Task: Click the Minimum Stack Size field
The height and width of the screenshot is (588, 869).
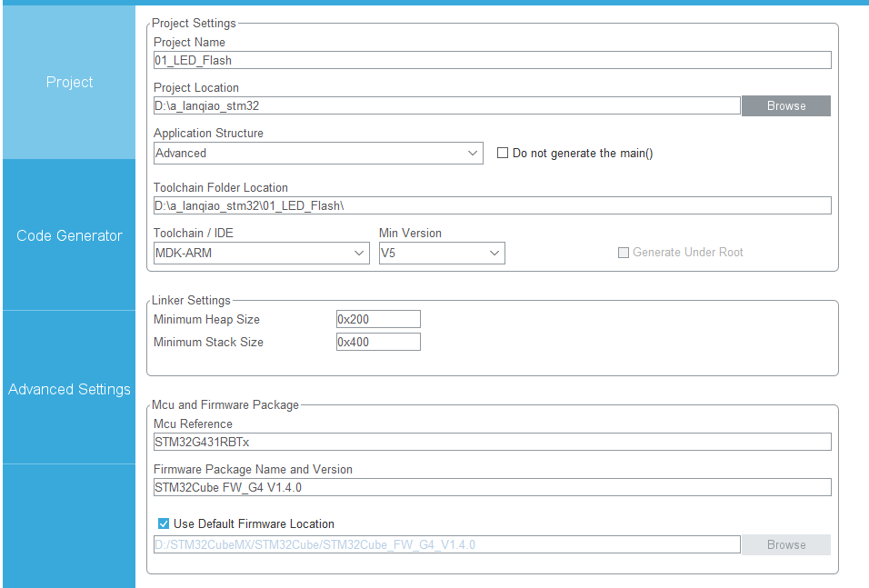Action: click(378, 342)
